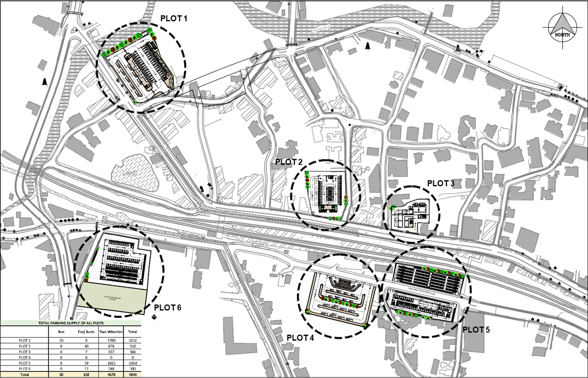Click the Plot 1 two wheeler value '1780'
Image resolution: width=588 pixels, height=378 pixels.
click(x=111, y=340)
